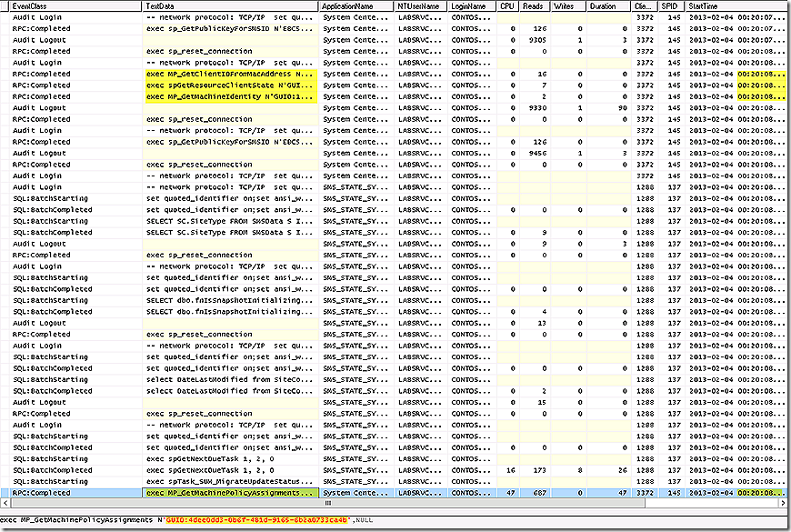This screenshot has width=791, height=532.
Task: Click the exec MP_GetMachinePolicyAssignments cell in the selected row
Action: click(x=231, y=493)
